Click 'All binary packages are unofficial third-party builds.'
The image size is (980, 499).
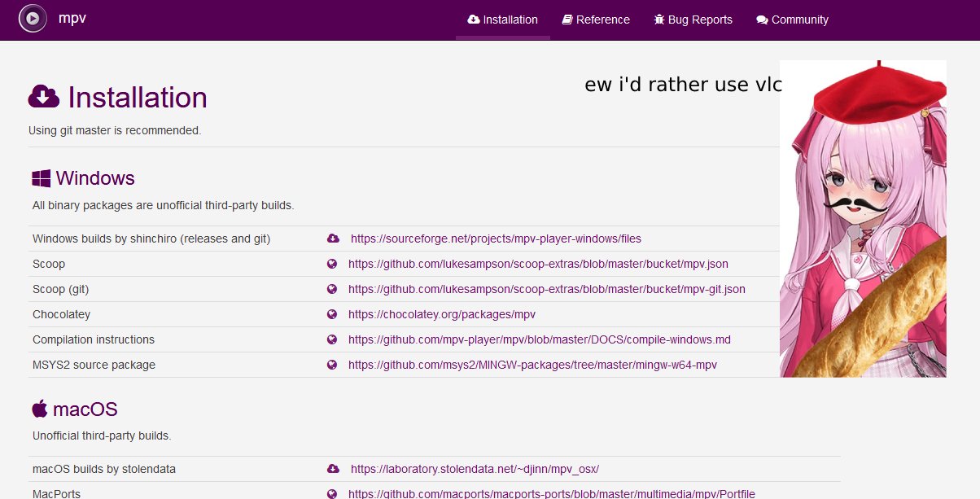pos(163,205)
